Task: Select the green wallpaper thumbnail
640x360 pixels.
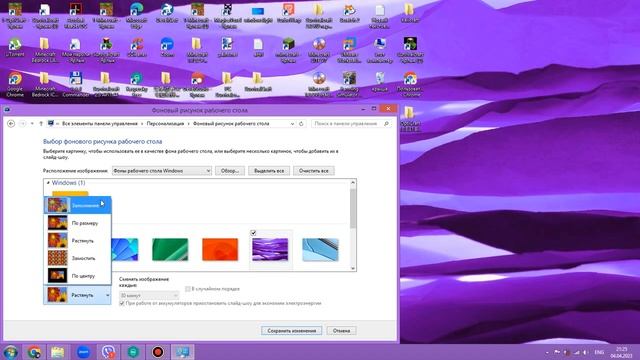Action: click(170, 249)
